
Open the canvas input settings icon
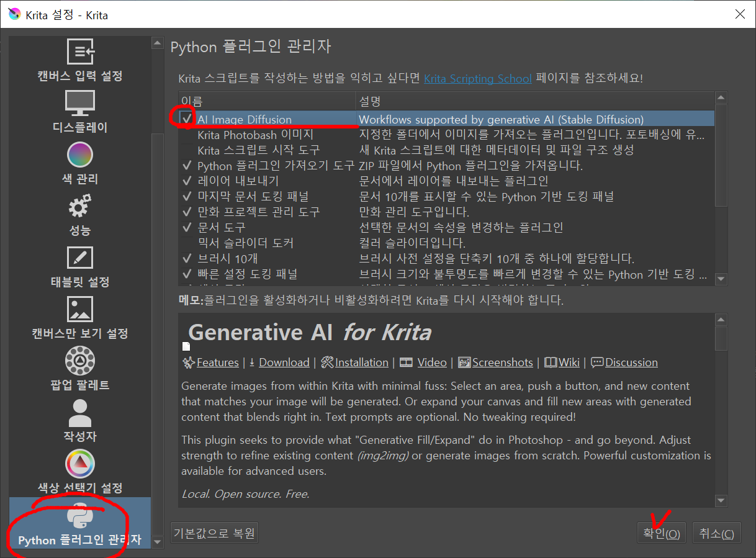[79, 52]
